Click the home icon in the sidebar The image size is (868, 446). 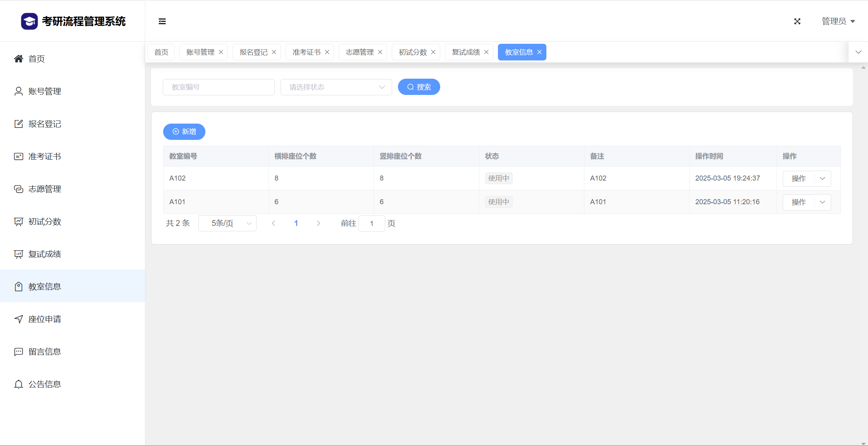click(18, 59)
